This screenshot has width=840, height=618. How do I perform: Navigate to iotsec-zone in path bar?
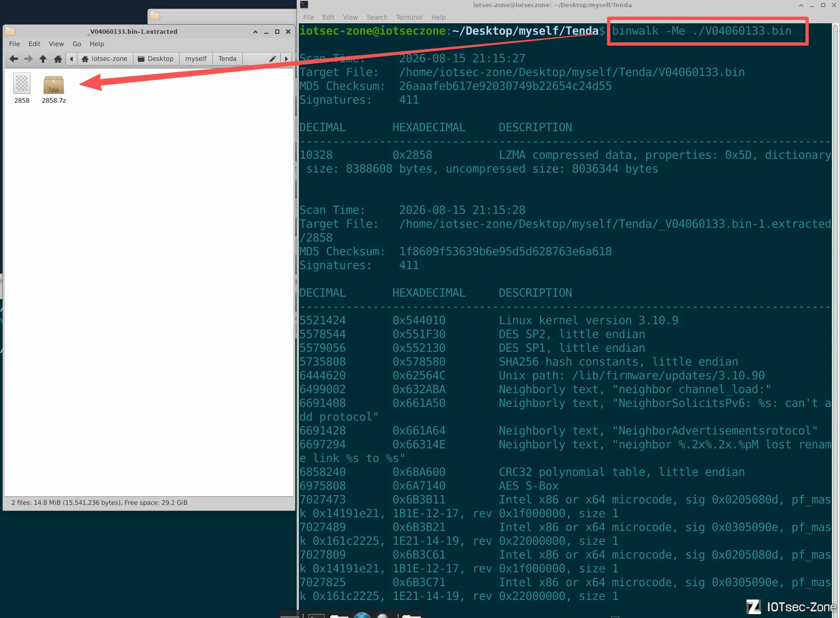coord(105,59)
